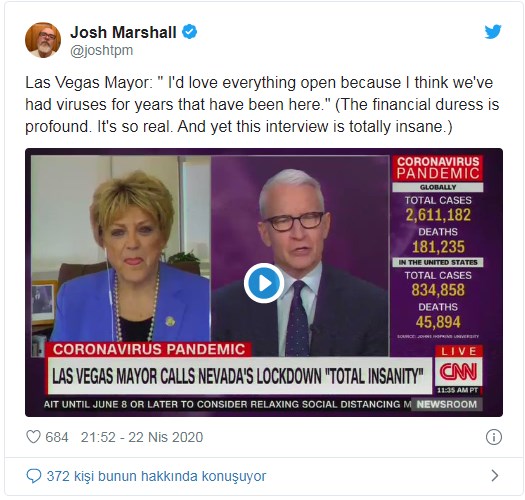The width and height of the screenshot is (525, 500).
Task: Click the speech bubble conversation icon
Action: click(34, 476)
